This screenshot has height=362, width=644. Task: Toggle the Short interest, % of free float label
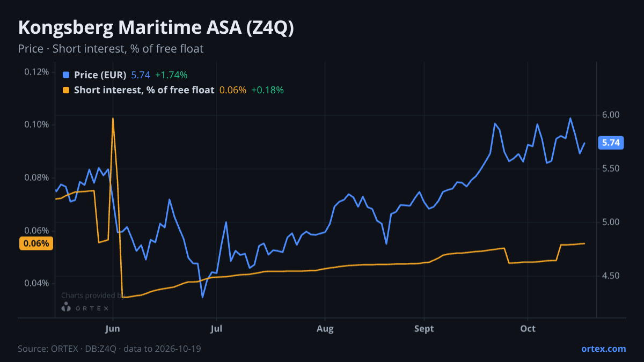click(144, 90)
